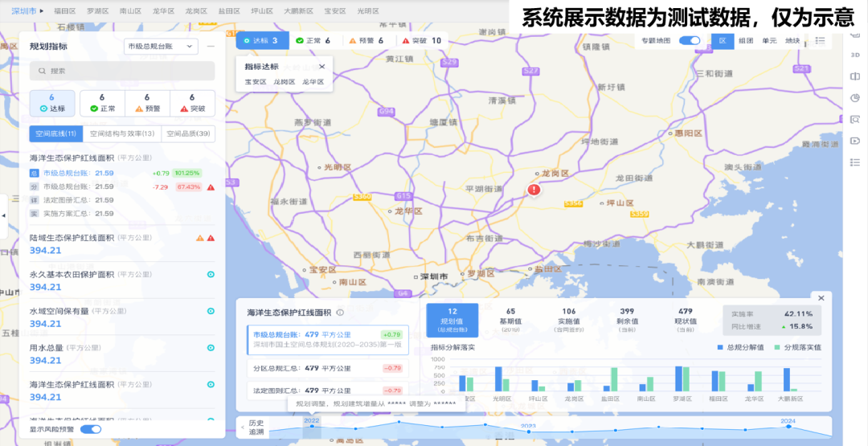Expand the 深圳市 city selector arrow

(42, 11)
